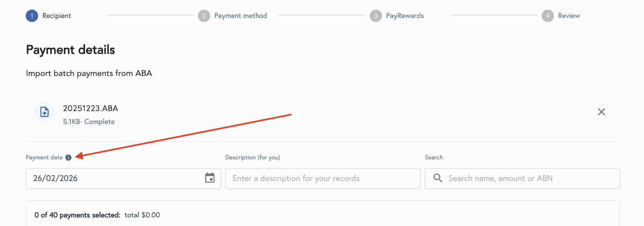644x226 pixels.
Task: Click the step 2 number circle
Action: click(204, 16)
